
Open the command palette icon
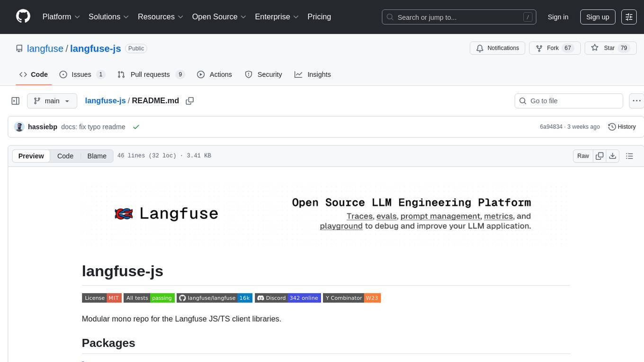[x=629, y=17]
